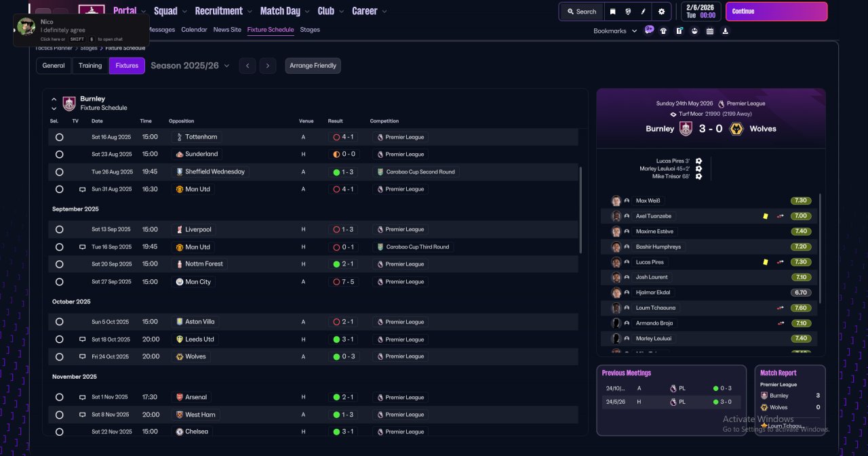Viewport: 868px width, 456px height.
Task: Go to previous season arrow button
Action: click(x=248, y=66)
